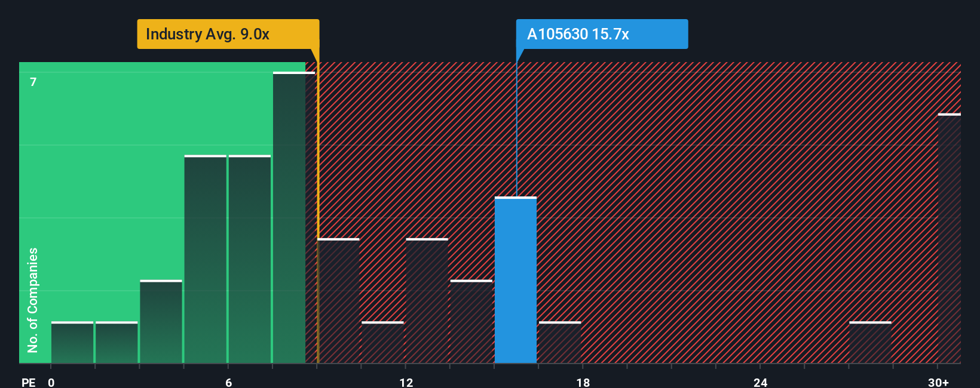Click the y-axis value 7
Viewport: 980px width, 388px height.
[x=33, y=82]
